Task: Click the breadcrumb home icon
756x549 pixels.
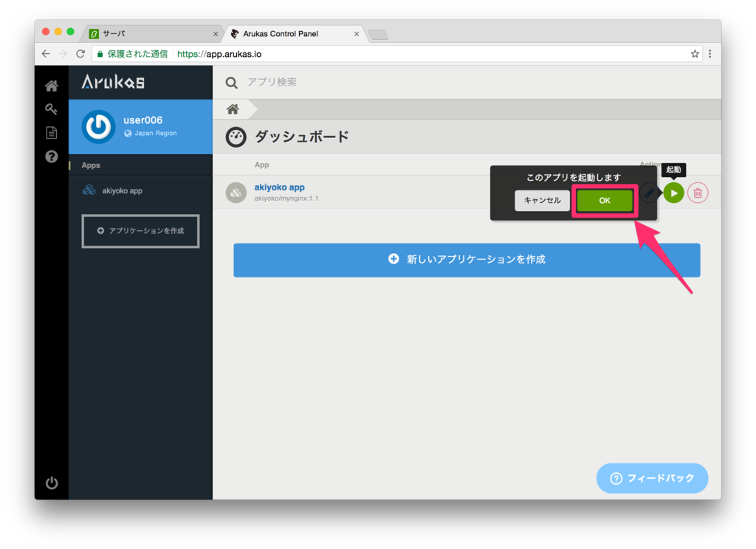Action: (x=233, y=109)
